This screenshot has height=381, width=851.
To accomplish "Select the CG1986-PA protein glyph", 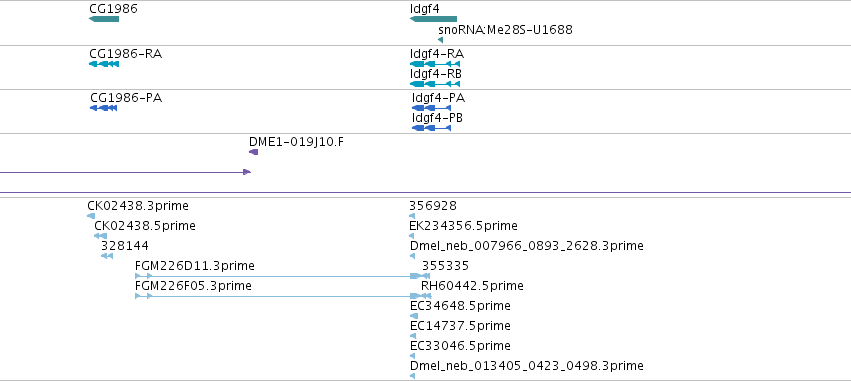I will click(103, 108).
